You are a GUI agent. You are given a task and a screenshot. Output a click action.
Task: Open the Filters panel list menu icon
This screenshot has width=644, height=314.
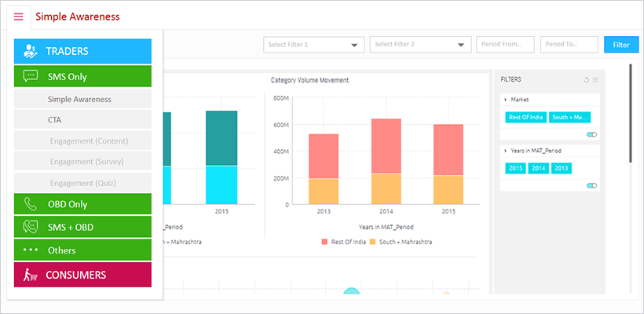(x=595, y=80)
